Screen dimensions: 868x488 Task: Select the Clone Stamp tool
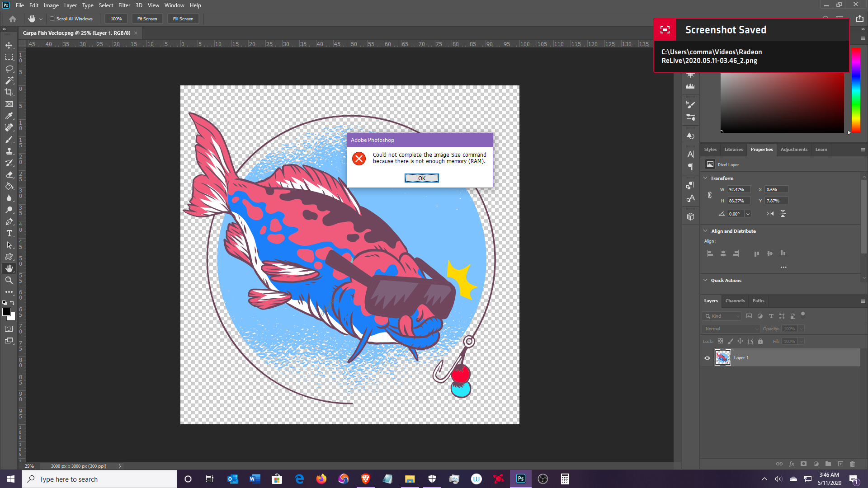tap(9, 151)
